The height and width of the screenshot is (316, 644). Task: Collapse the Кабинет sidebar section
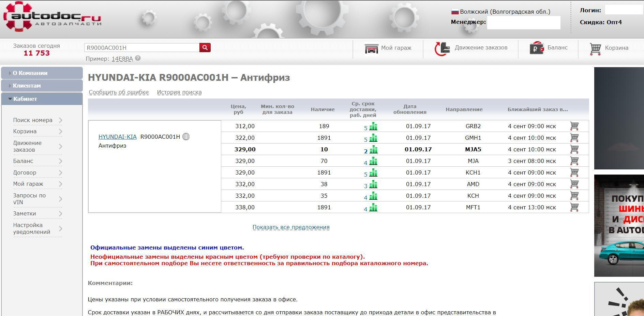[x=25, y=99]
